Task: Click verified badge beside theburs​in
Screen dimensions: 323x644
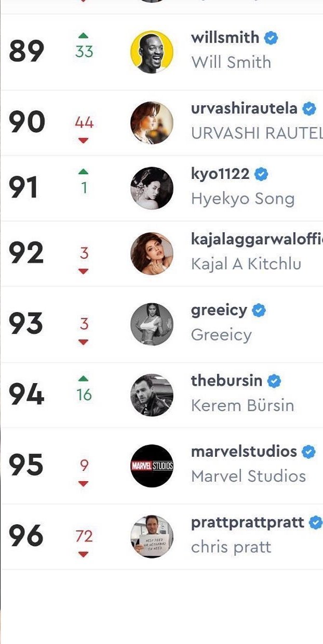Action: point(274,381)
